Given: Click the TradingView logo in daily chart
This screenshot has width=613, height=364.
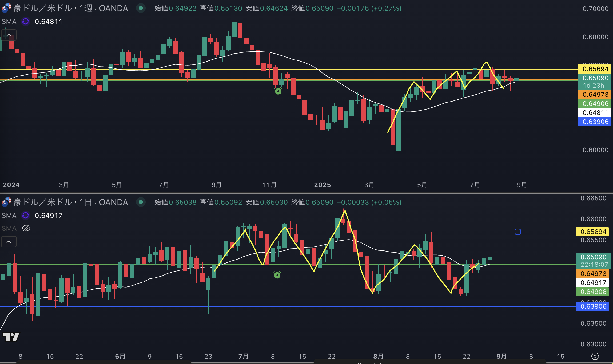Looking at the screenshot, I should 11,337.
